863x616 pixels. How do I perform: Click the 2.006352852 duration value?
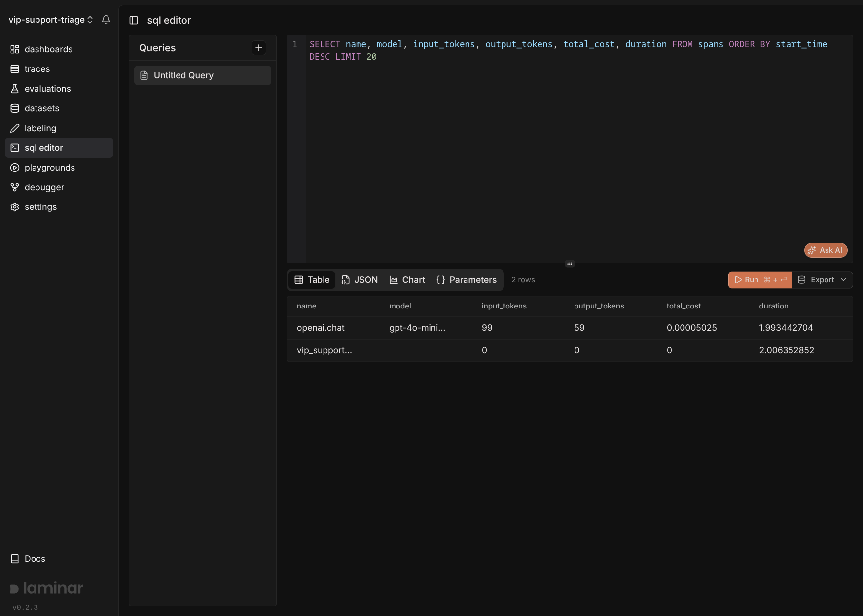pos(787,350)
